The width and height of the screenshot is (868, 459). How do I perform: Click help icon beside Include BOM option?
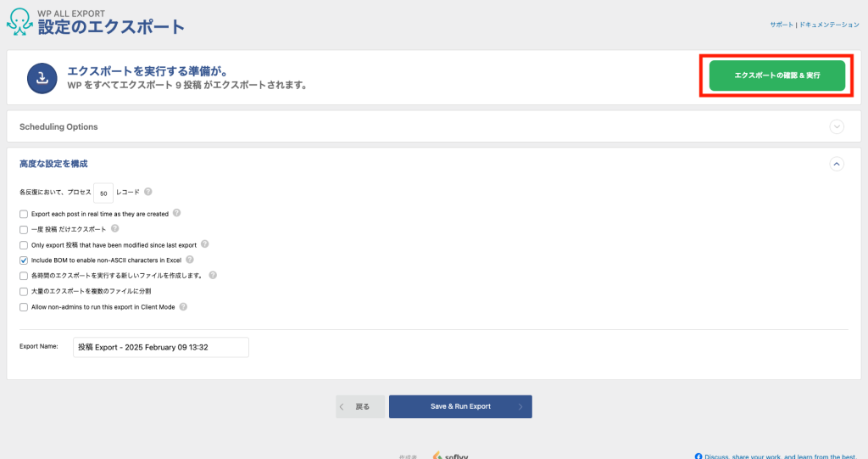coord(190,260)
